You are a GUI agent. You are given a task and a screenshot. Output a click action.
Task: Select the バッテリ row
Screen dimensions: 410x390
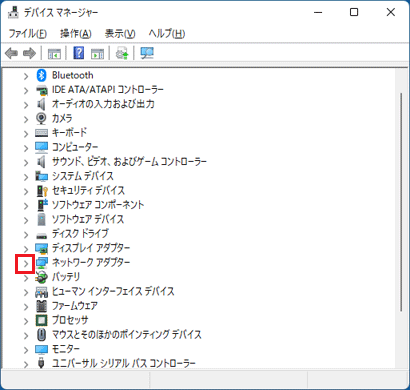(66, 277)
